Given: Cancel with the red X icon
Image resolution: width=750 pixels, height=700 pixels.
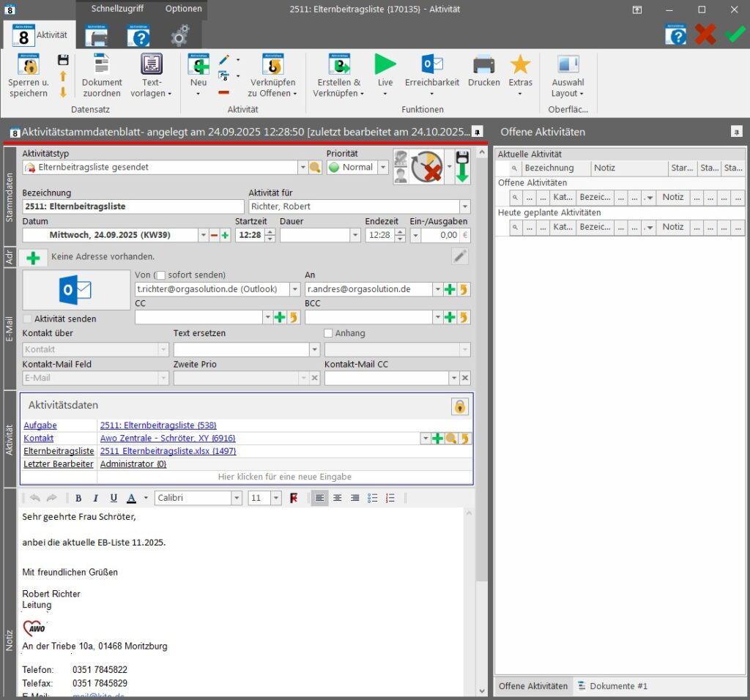Looking at the screenshot, I should coord(705,34).
